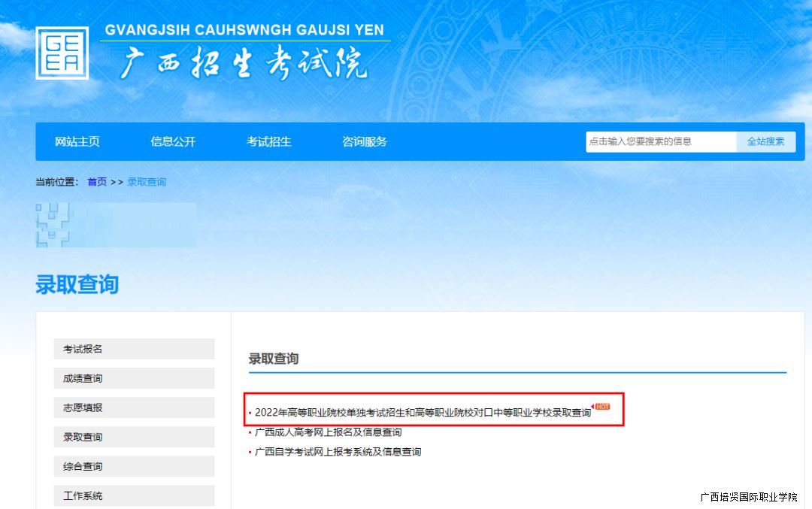Open the 网站主页 navigation item
This screenshot has height=509, width=812.
pos(77,141)
